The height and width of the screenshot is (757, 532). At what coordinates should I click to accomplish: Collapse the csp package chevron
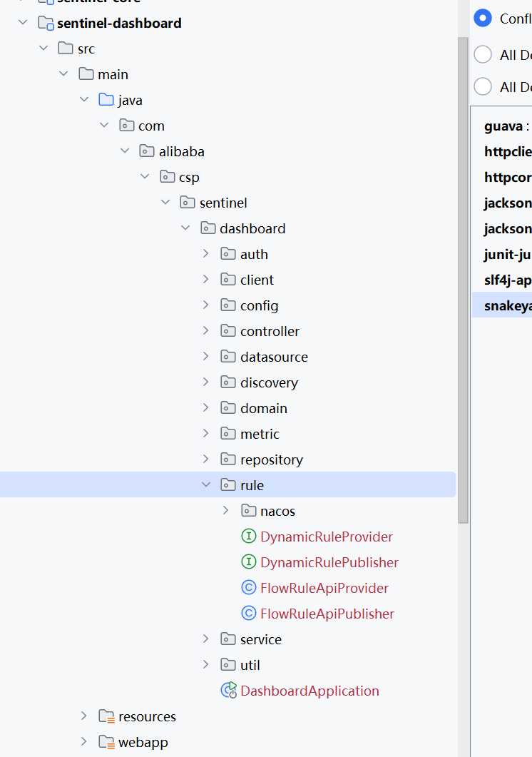point(145,177)
